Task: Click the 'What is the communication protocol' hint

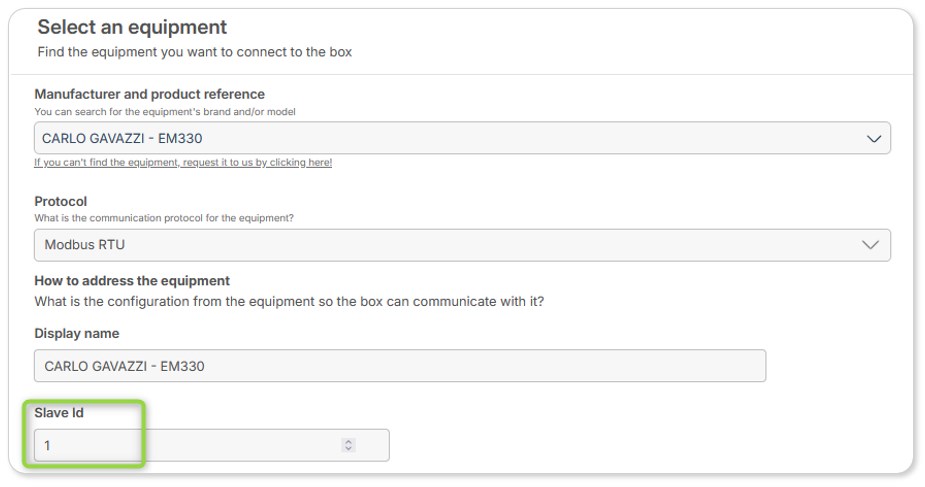Action: (x=164, y=218)
